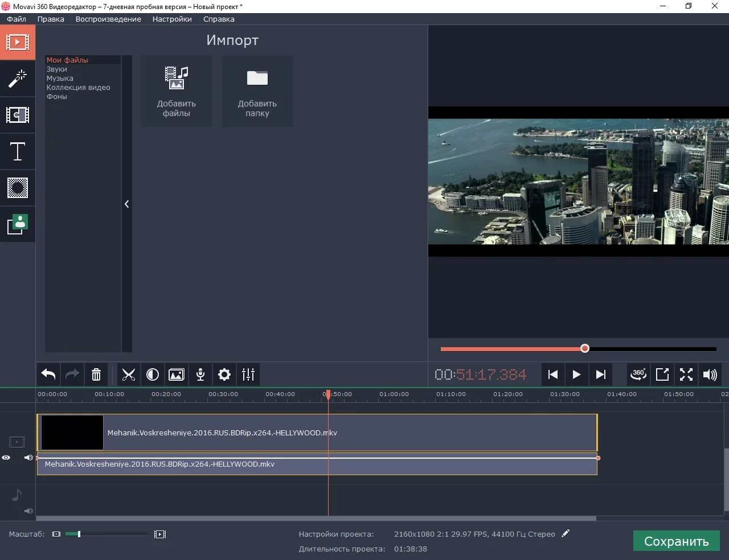Start voice recording with microphone icon
729x560 pixels.
[200, 374]
